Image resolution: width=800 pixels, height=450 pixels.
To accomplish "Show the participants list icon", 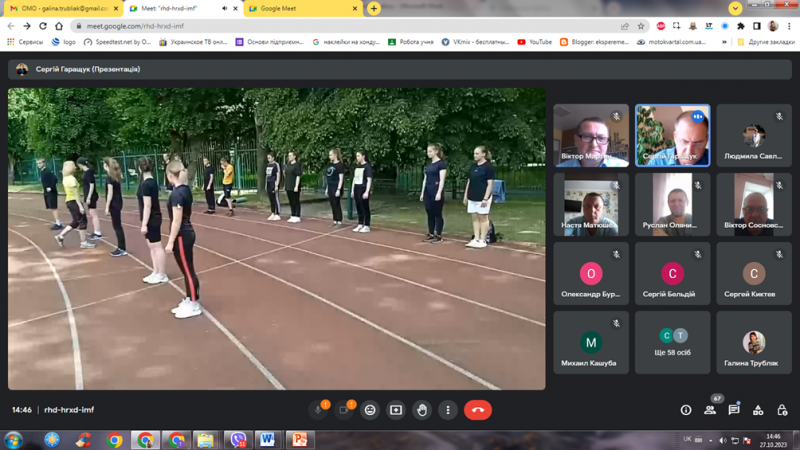I will coord(710,410).
